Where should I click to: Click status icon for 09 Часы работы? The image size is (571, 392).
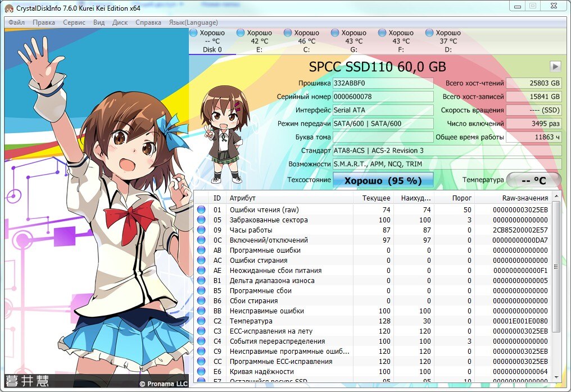[201, 230]
